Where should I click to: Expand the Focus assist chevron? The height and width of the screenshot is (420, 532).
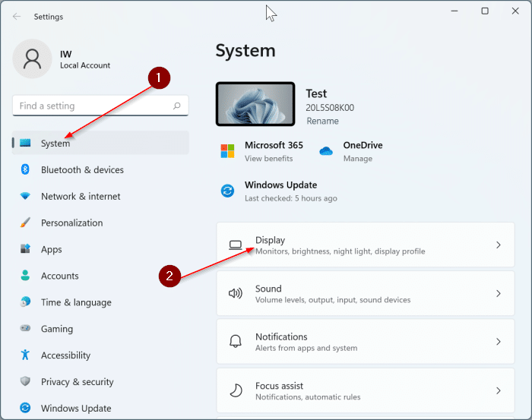pos(499,390)
